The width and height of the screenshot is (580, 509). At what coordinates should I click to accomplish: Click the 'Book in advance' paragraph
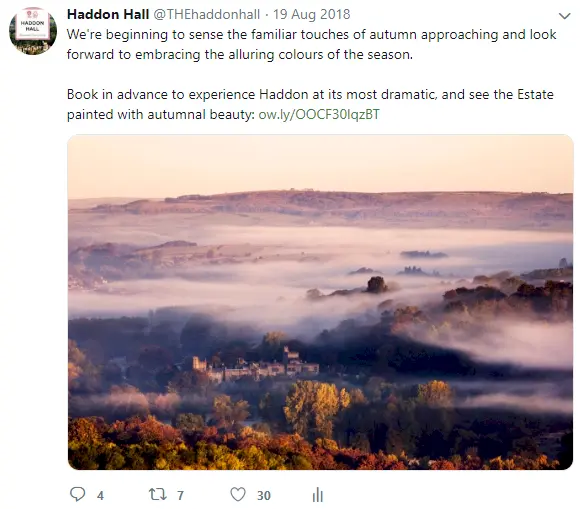[310, 104]
